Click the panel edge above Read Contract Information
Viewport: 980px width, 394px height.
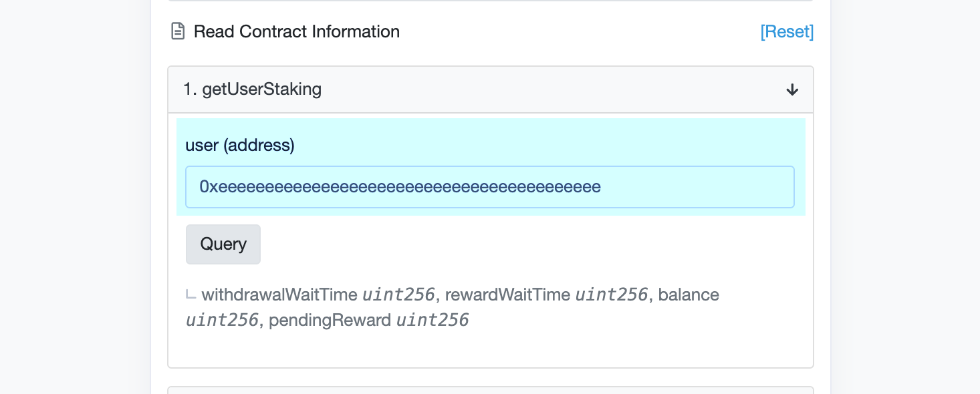pos(490,1)
